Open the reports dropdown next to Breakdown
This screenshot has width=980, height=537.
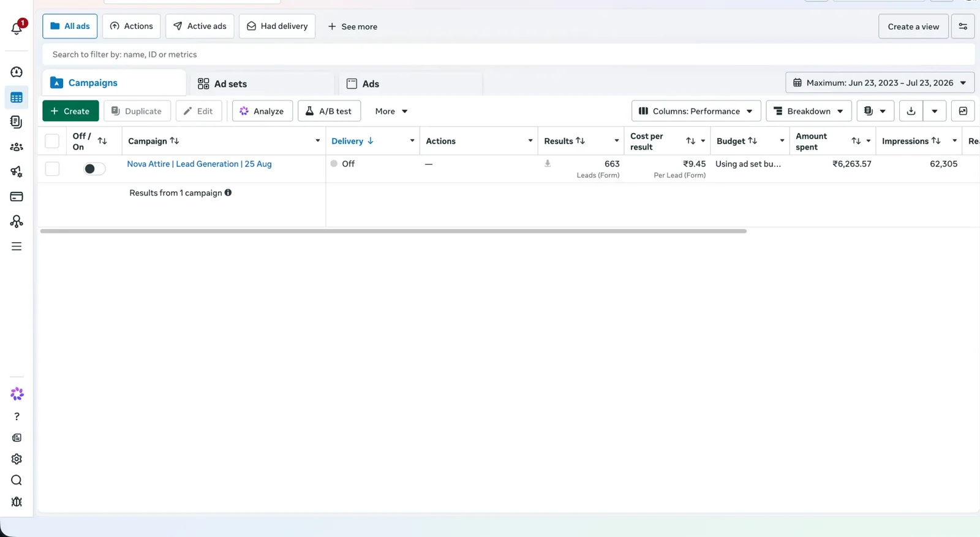tap(875, 111)
